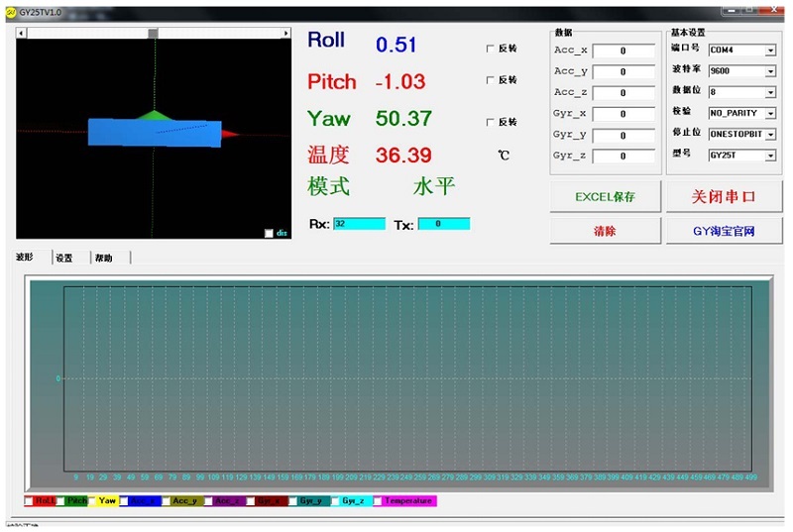793x532 pixels.
Task: Toggle the Gyr_z waveform legend checkbox
Action: (335, 501)
